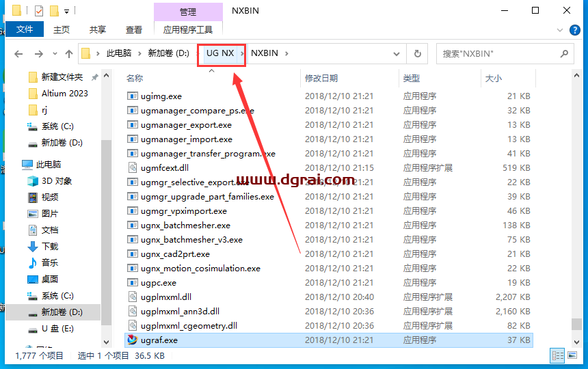This screenshot has height=369, width=588.
Task: Click the Help question mark icon
Action: pos(574,30)
